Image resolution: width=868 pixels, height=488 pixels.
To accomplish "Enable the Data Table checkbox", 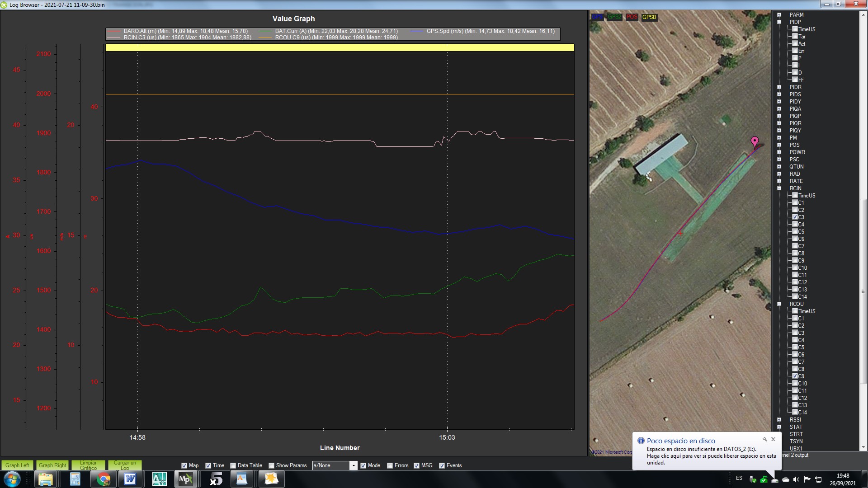I will 233,465.
